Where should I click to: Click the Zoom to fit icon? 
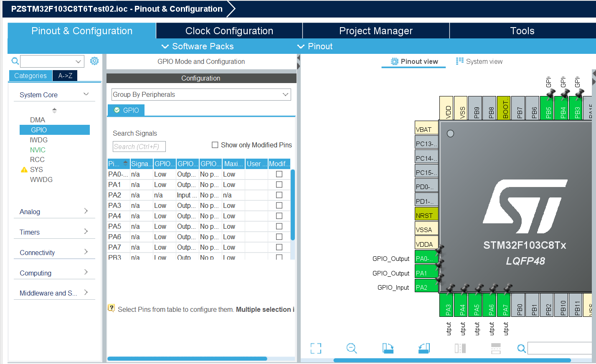316,348
